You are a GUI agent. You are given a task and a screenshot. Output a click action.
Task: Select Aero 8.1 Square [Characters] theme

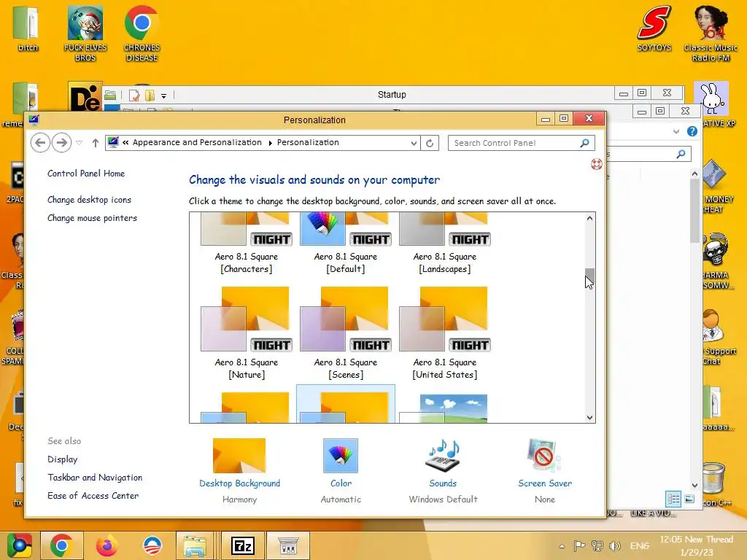tap(247, 244)
